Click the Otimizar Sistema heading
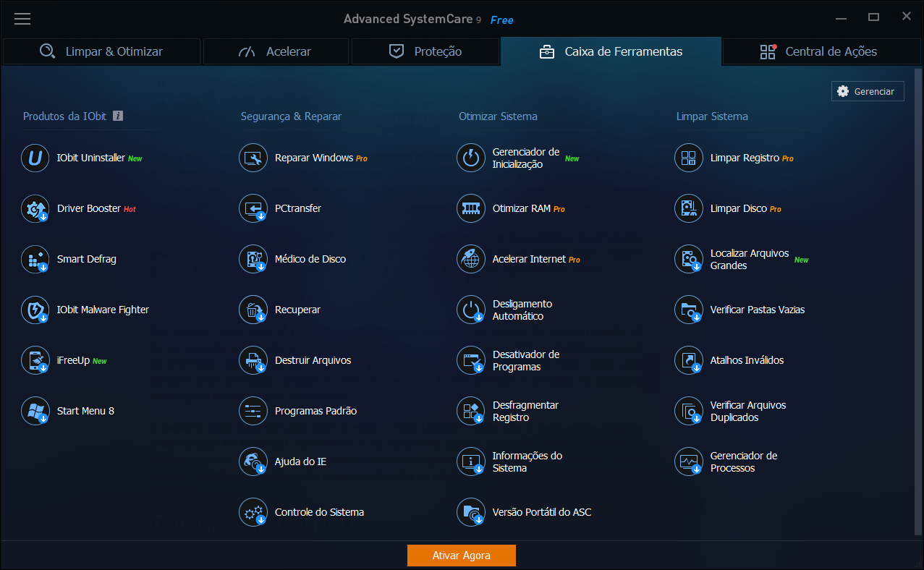The height and width of the screenshot is (570, 924). point(498,116)
